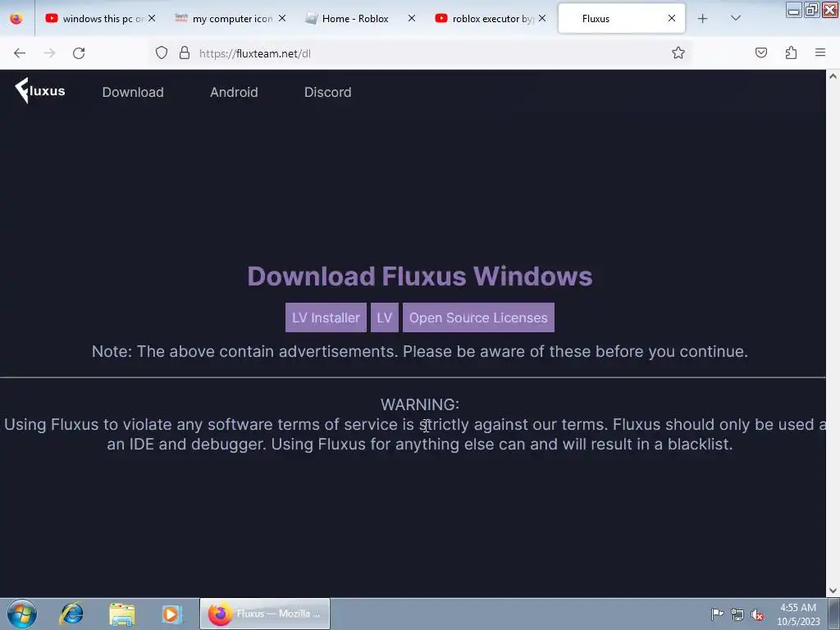Open the Open Source Licenses button

coord(478,317)
